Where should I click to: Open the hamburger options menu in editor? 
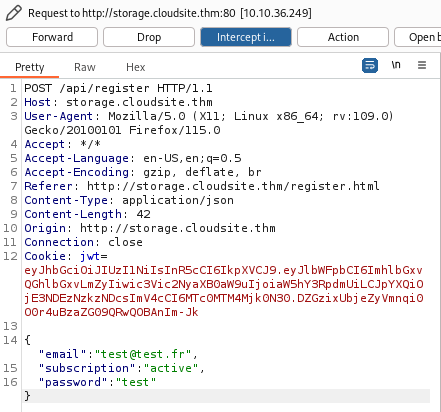(x=422, y=65)
